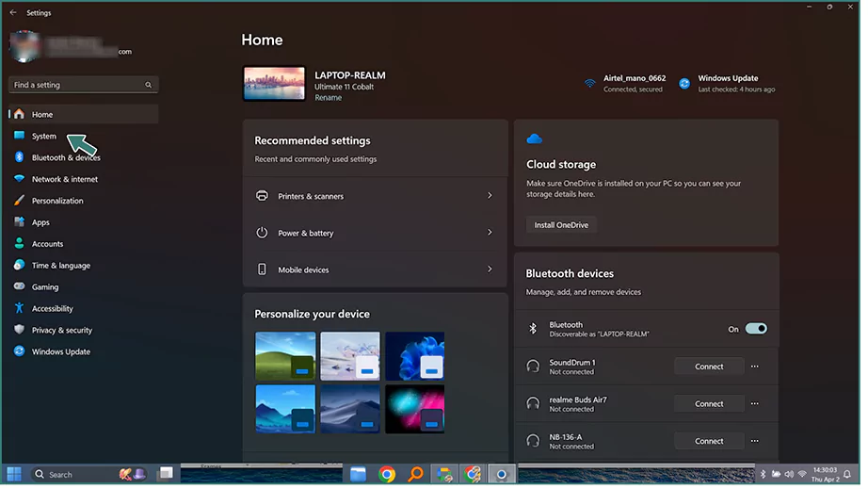Image resolution: width=868 pixels, height=489 pixels.
Task: Go back using the Settings back arrow
Action: coord(13,12)
